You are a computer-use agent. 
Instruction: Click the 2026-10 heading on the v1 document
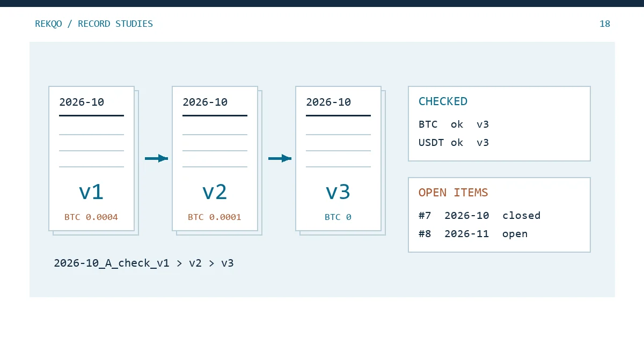[x=82, y=102]
